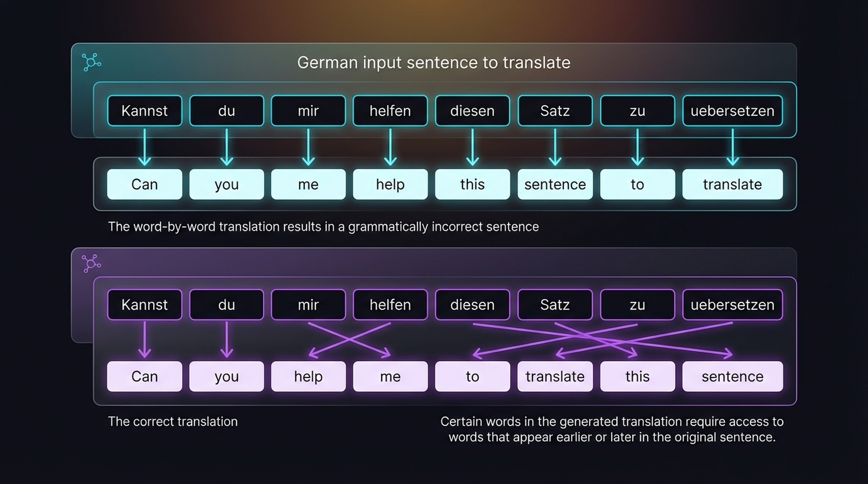The width and height of the screenshot is (868, 484).
Task: Select the "Kannst" box in the German input sentence
Action: (x=145, y=111)
